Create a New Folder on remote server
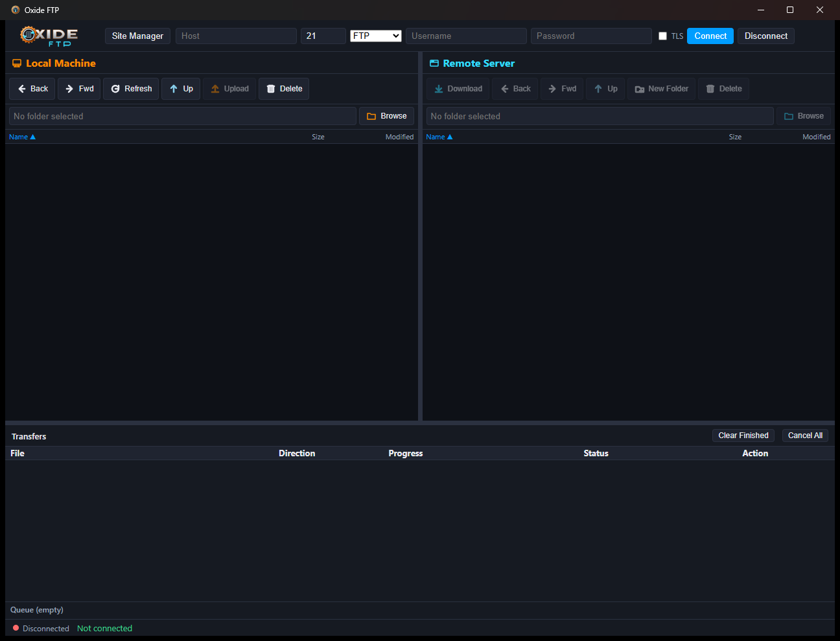 click(661, 89)
